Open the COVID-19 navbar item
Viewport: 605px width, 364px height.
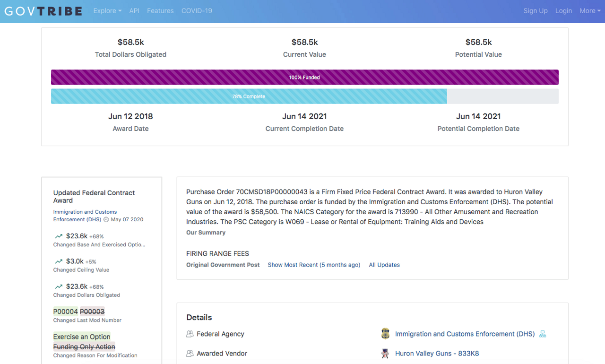197,11
